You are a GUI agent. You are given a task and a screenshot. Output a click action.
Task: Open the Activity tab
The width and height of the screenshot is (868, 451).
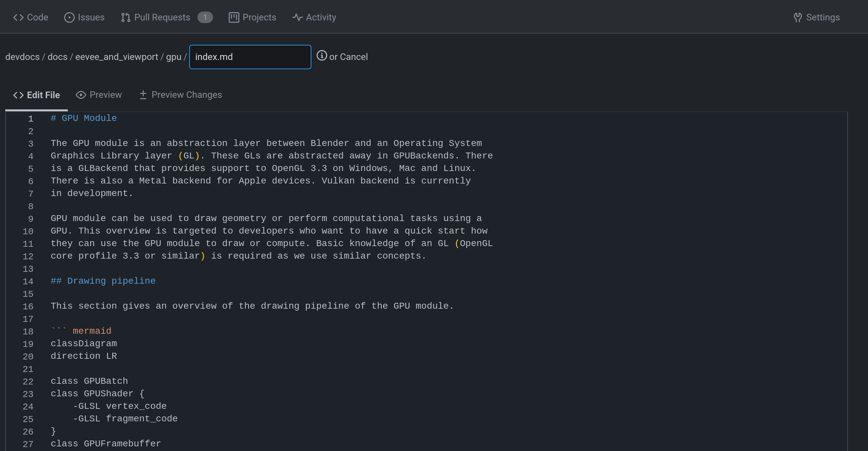click(314, 17)
